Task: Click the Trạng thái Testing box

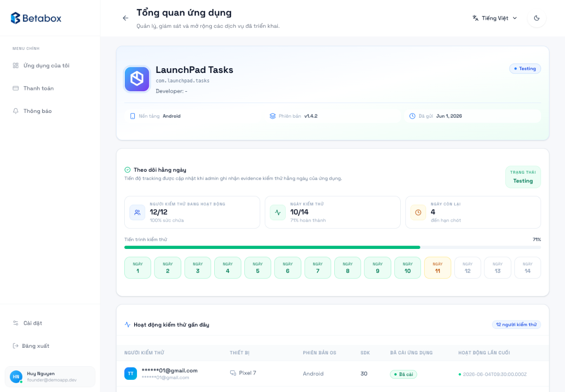Action: coord(523,177)
